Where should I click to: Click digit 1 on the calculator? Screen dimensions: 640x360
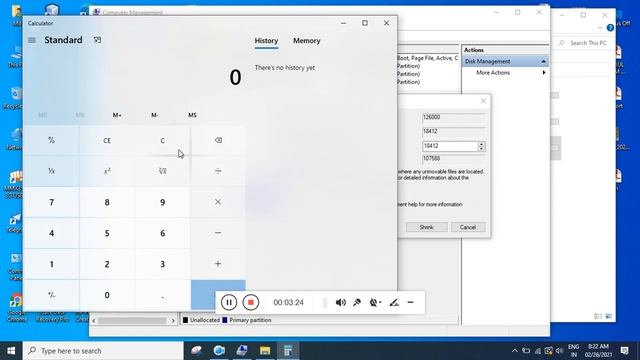point(51,264)
